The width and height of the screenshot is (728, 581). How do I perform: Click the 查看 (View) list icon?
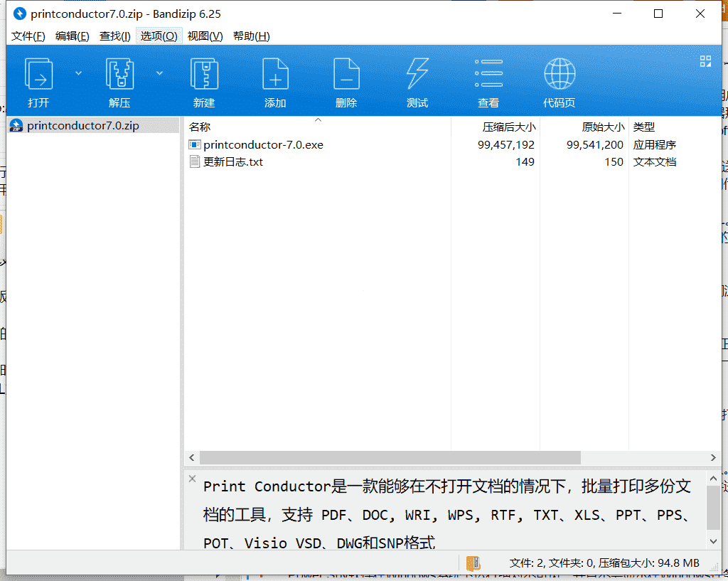pyautogui.click(x=488, y=74)
